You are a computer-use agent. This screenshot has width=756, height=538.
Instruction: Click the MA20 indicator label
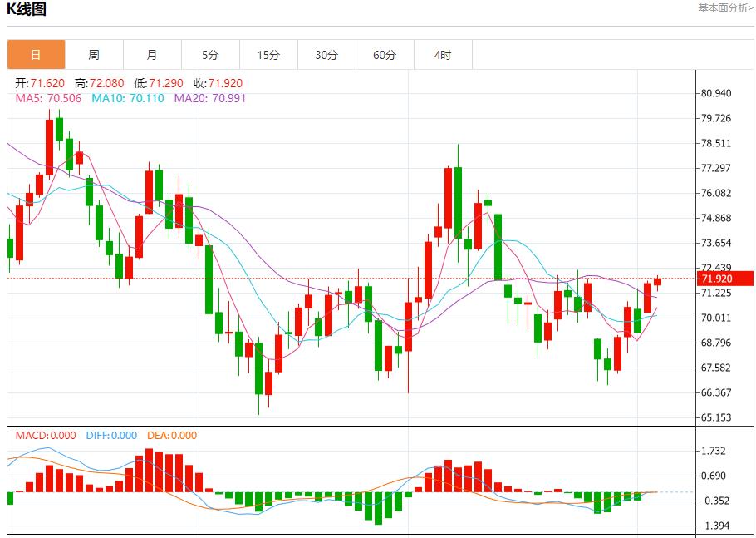click(210, 98)
